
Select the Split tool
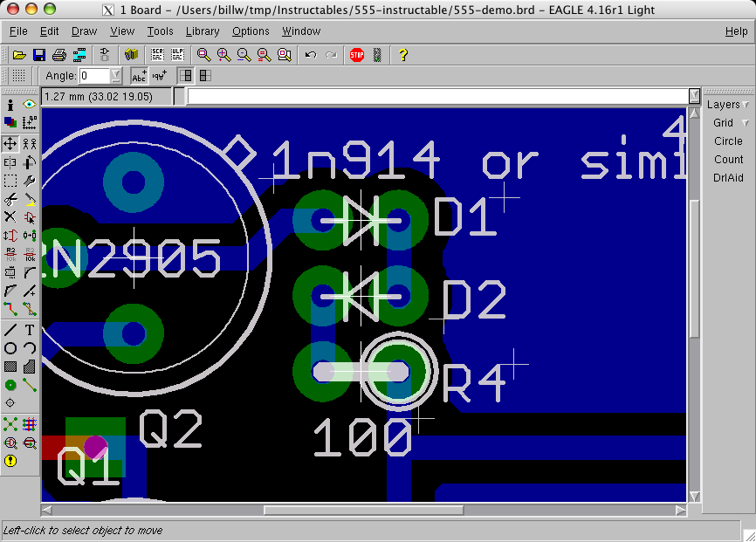point(10,291)
